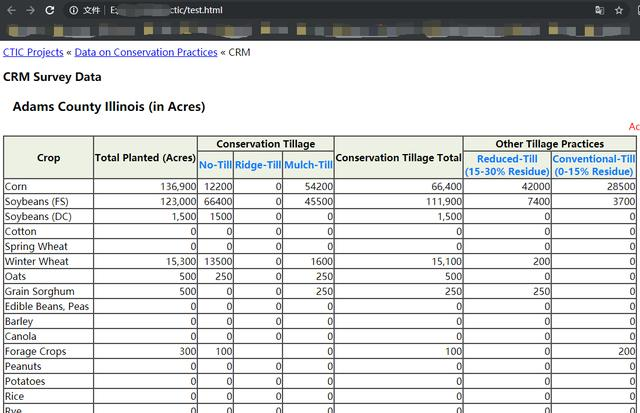Screen dimensions: 640x413
Task: Click Winter Wheat conservation total 15,100
Action: 447,261
